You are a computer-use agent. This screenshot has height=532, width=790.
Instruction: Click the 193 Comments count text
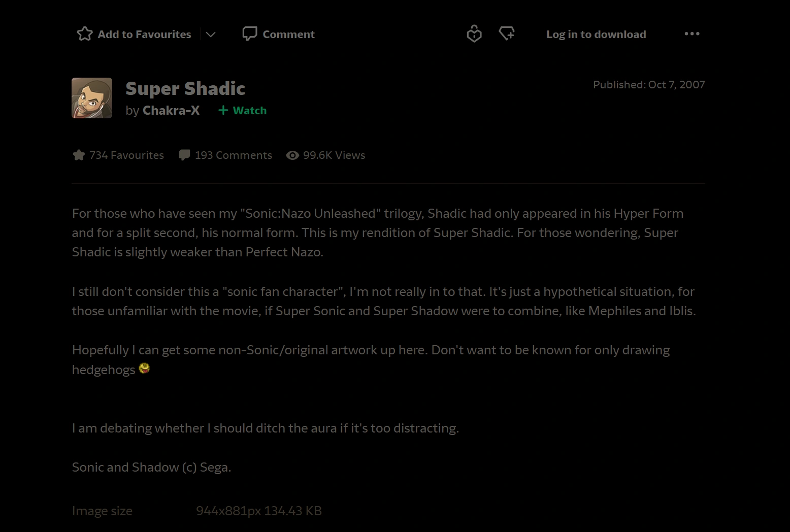tap(234, 155)
